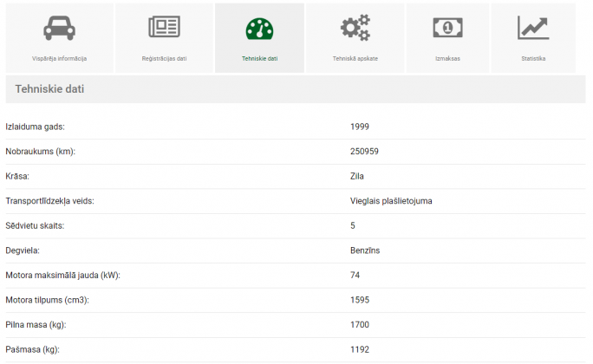Click the Pilna masa value 1700

point(360,325)
